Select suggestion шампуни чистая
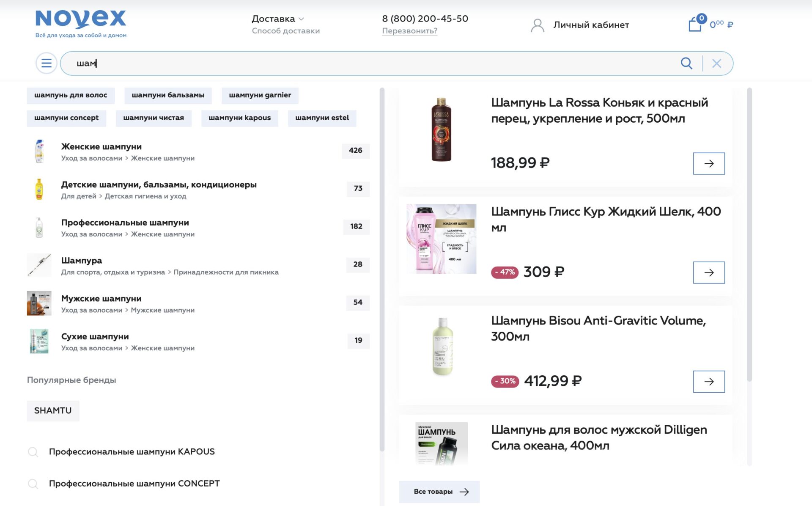The image size is (812, 506). tap(154, 118)
